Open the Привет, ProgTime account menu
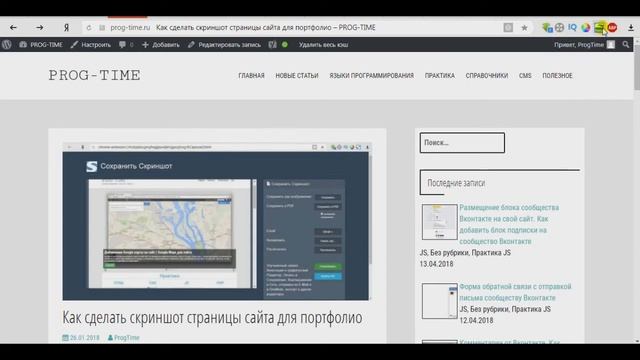Viewport: 640px width, 360px height. (584, 45)
